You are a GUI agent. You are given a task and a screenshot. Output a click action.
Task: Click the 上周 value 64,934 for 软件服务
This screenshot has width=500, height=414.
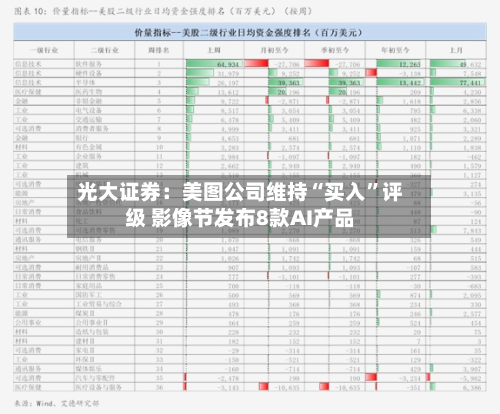[228, 64]
